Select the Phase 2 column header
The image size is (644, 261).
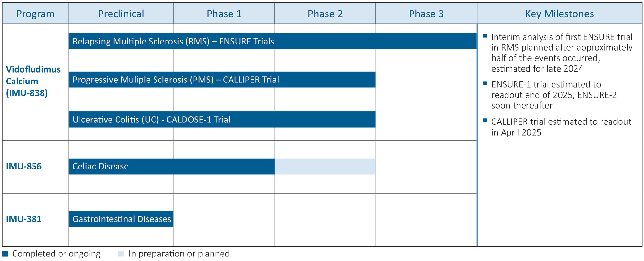click(325, 14)
